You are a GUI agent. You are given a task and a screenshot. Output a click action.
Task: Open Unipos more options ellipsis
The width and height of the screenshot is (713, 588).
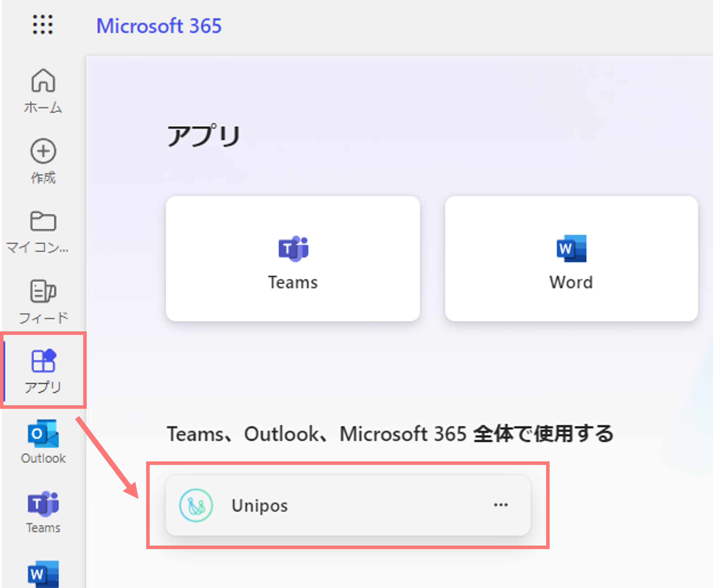tap(500, 505)
